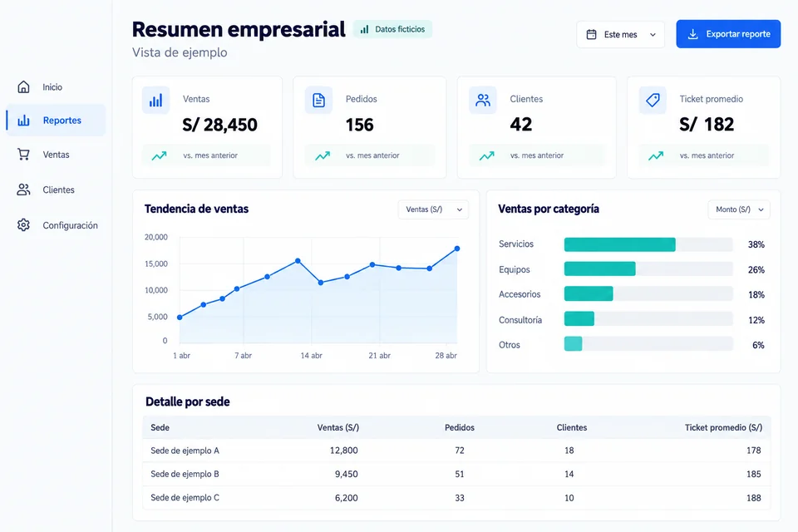Click the trend arrow in Clientes card
This screenshot has width=798, height=532.
point(486,155)
